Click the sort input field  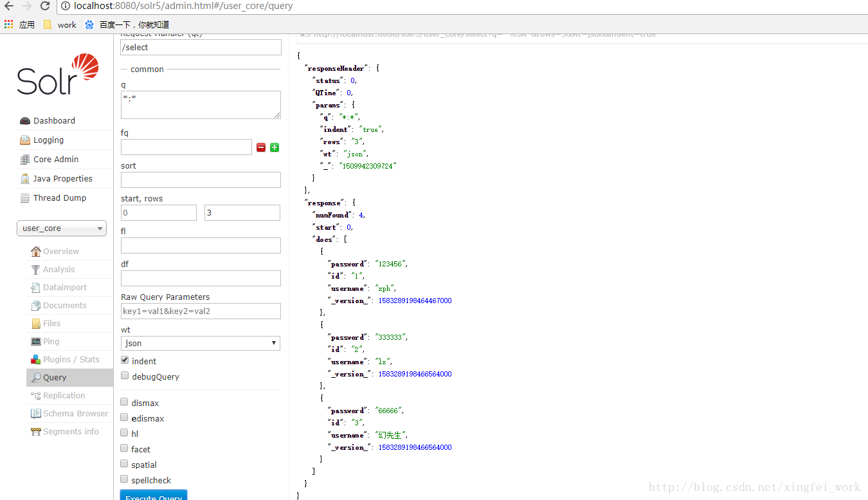(201, 180)
